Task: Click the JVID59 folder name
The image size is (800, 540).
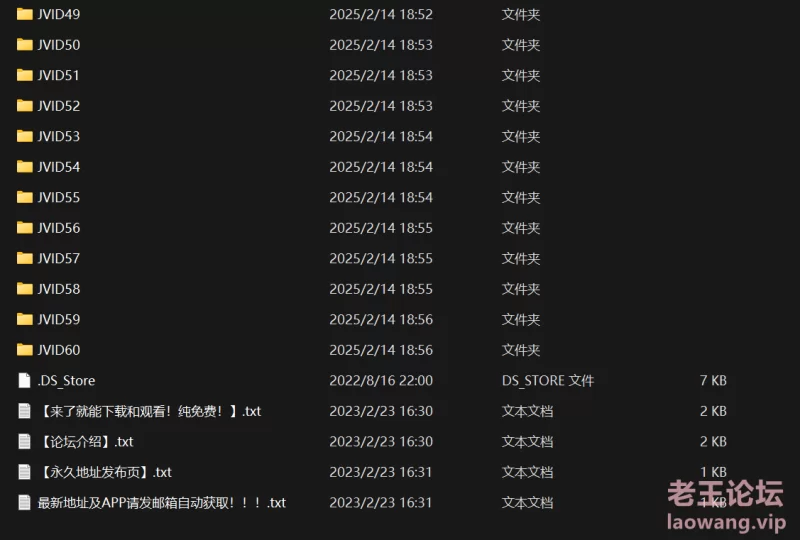Action: (59, 320)
